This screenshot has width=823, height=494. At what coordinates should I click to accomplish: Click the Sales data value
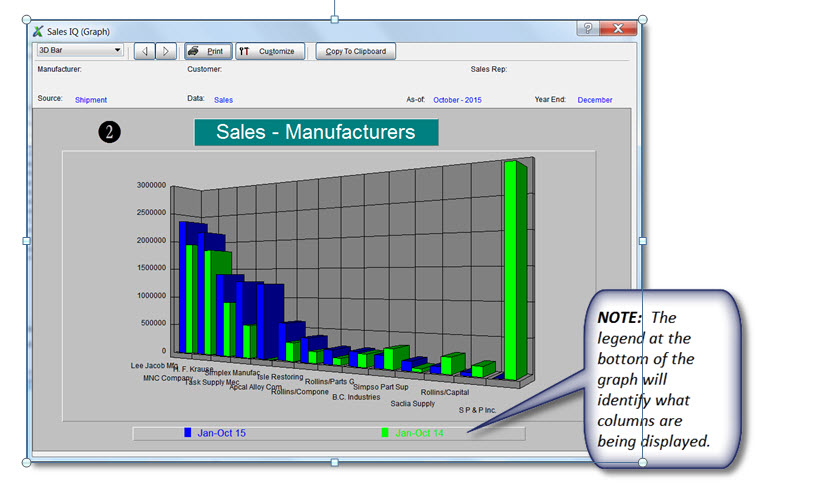pyautogui.click(x=223, y=100)
